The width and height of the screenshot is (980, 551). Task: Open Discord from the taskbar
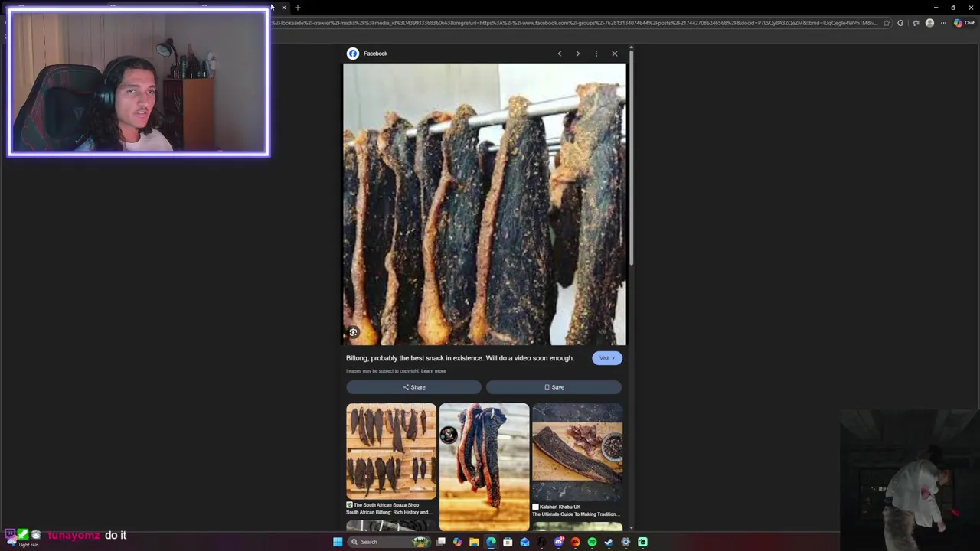[x=559, y=542]
